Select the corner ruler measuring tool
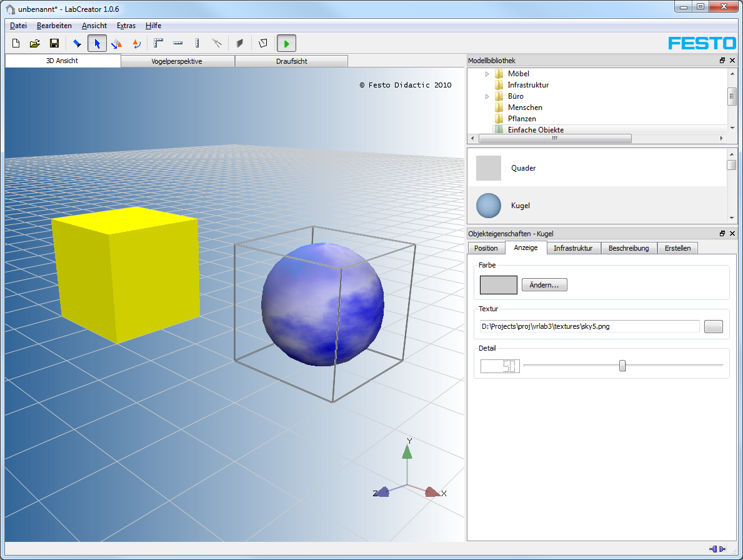The height and width of the screenshot is (560, 743). (158, 44)
